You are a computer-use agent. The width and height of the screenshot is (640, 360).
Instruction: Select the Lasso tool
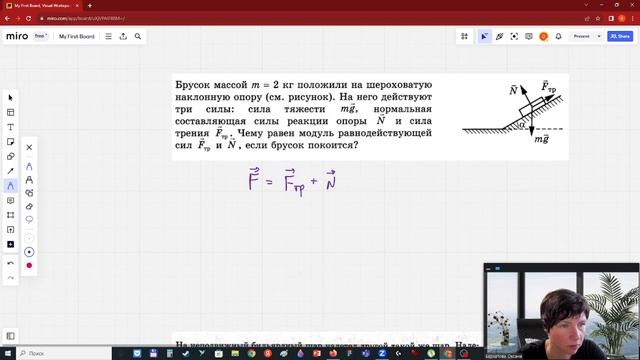click(x=29, y=220)
